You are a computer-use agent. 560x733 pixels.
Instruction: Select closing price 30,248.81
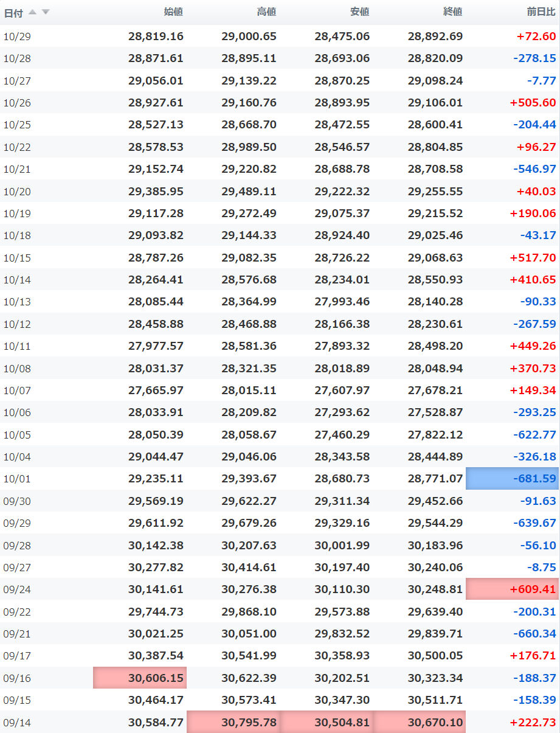435,589
